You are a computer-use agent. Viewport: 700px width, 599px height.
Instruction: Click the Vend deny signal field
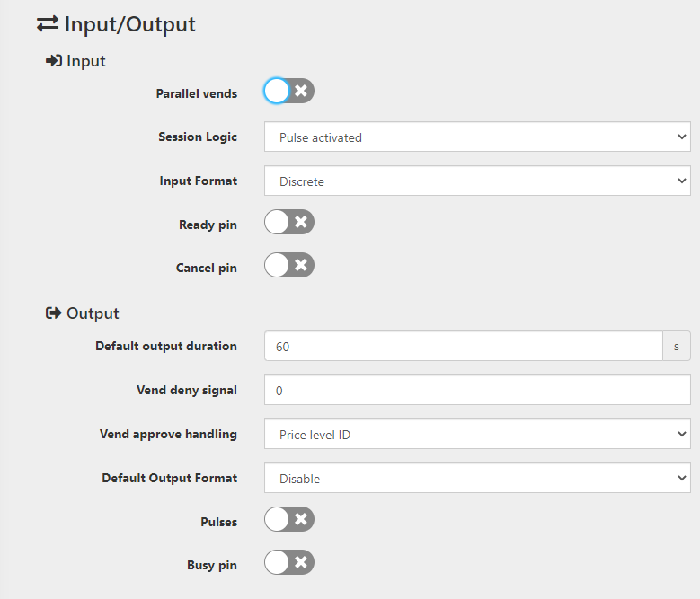(x=477, y=391)
